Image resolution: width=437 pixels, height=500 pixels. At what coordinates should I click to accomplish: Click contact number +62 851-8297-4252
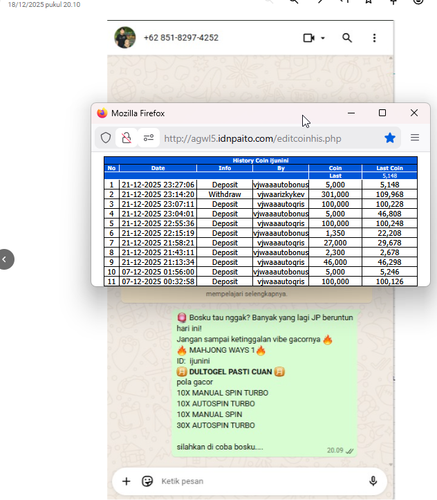pyautogui.click(x=181, y=38)
